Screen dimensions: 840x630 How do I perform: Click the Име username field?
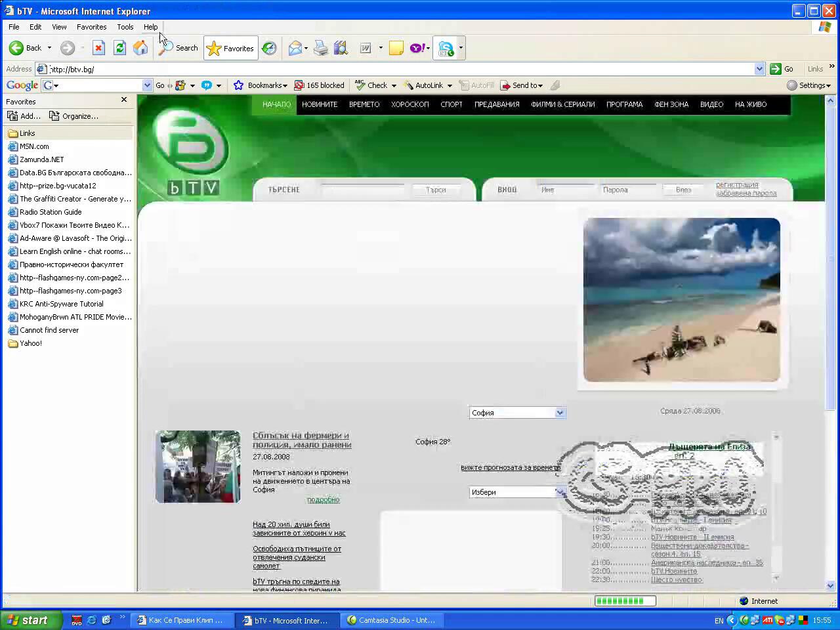click(x=565, y=190)
